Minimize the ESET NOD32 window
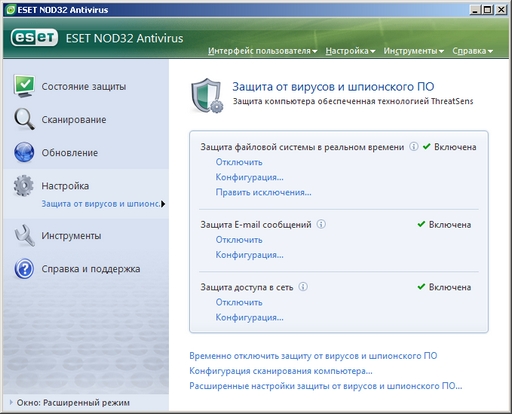512x414 pixels. [475, 10]
